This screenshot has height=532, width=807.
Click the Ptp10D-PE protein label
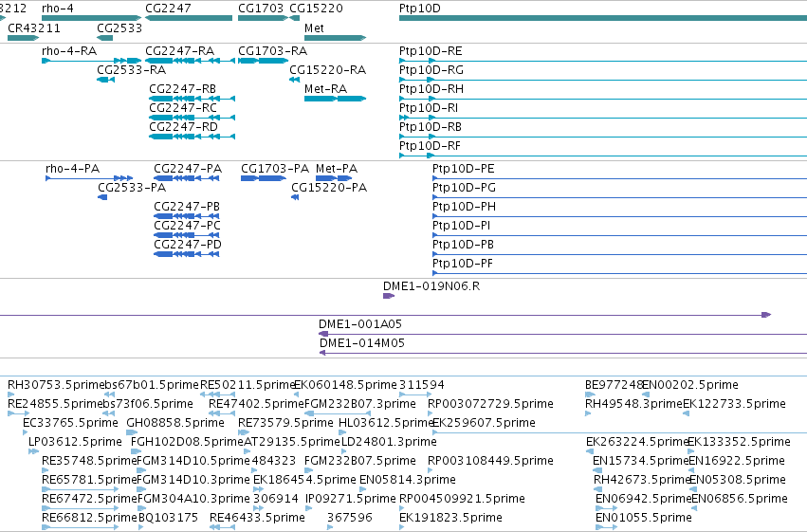(x=463, y=168)
